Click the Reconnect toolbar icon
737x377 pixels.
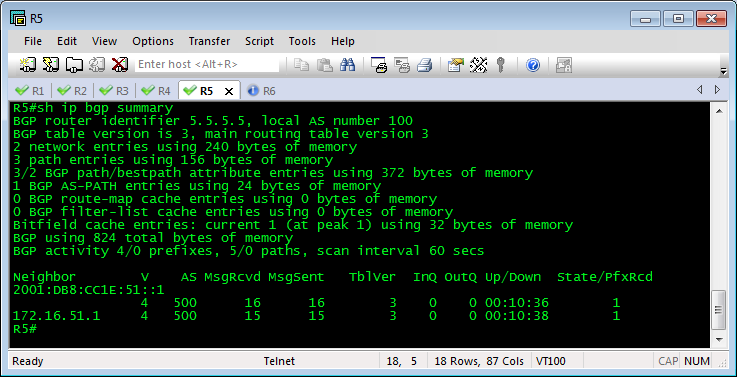[97, 64]
